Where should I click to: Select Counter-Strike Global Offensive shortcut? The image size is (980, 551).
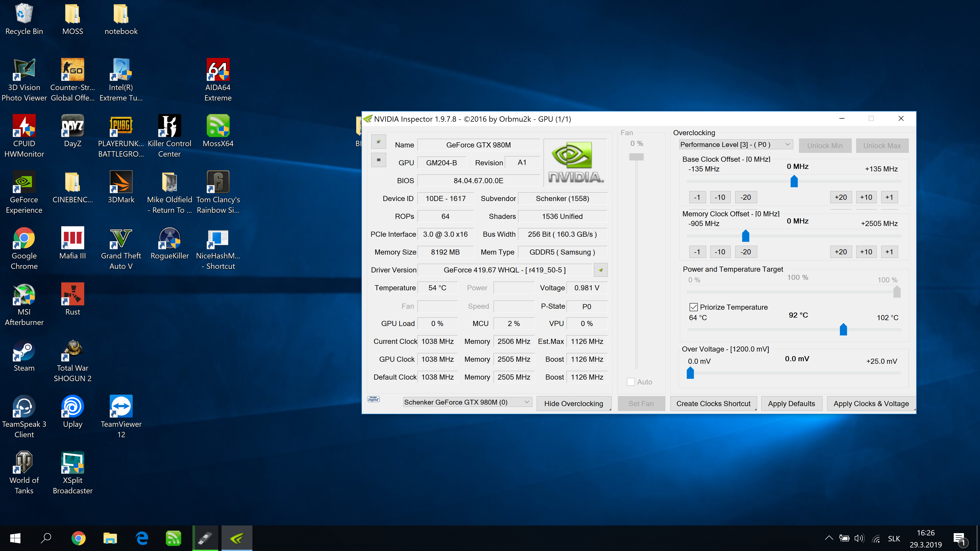[72, 80]
